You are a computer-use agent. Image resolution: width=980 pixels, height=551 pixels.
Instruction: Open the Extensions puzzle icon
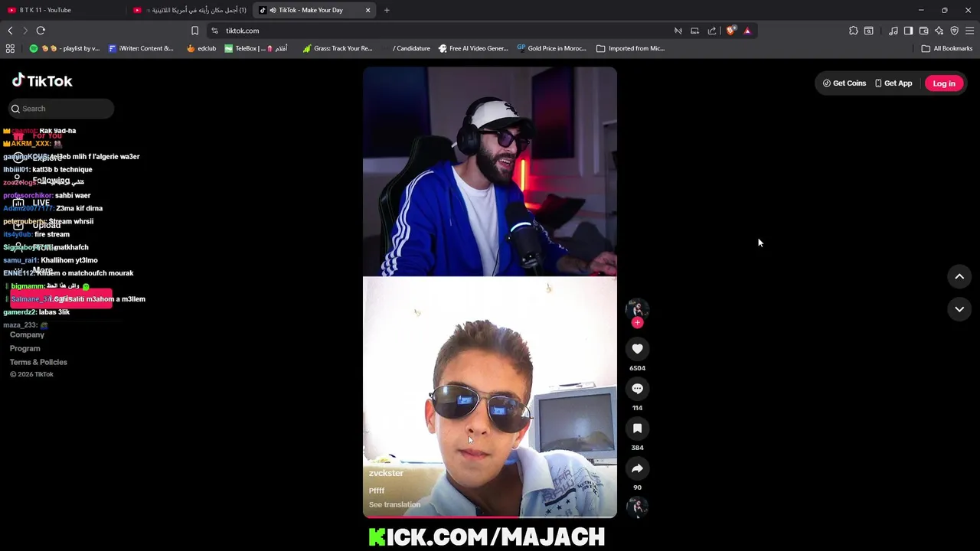click(853, 31)
